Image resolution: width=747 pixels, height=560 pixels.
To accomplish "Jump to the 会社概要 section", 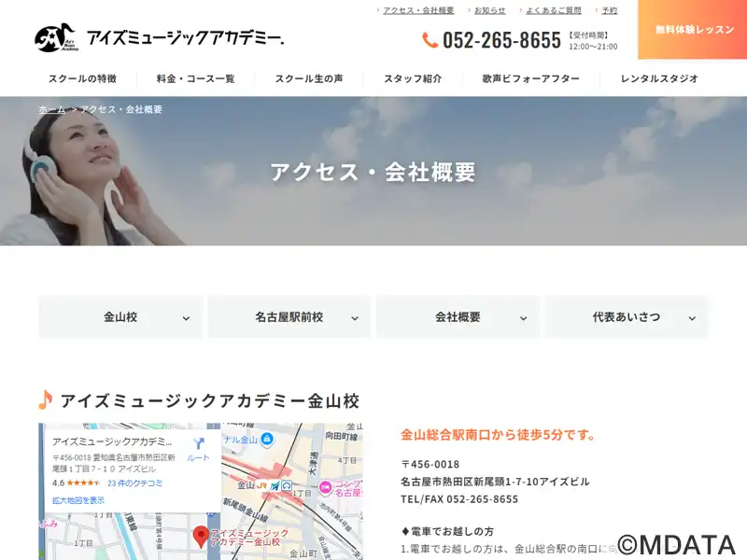I will tap(458, 317).
